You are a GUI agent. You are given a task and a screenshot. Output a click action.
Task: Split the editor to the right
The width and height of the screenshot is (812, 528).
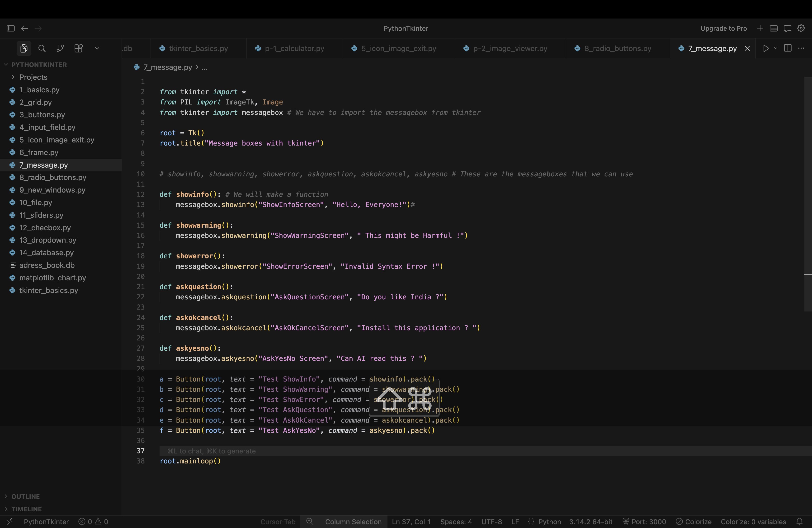point(788,48)
